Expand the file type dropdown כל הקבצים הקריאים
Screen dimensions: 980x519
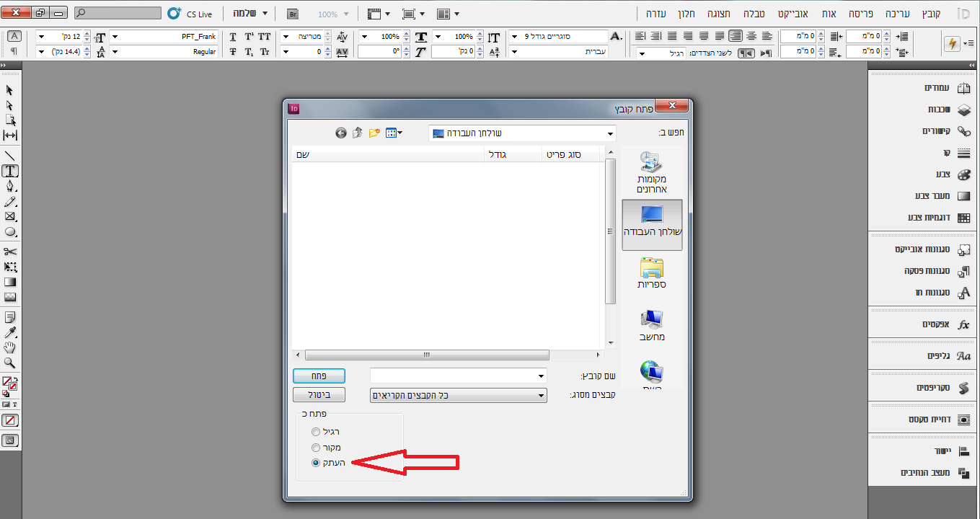(458, 395)
